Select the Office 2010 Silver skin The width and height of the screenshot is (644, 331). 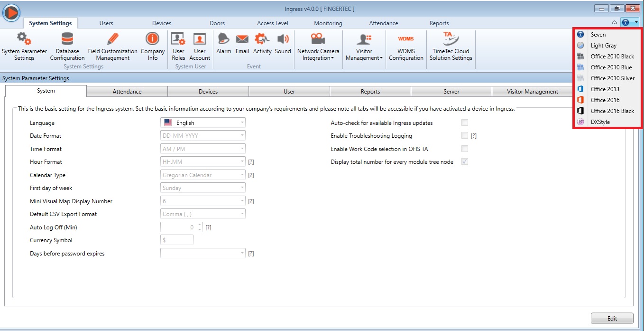[607, 78]
